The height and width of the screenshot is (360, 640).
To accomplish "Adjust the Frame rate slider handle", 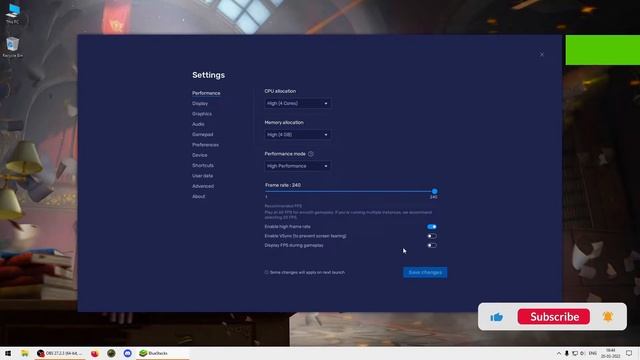I will 434,191.
